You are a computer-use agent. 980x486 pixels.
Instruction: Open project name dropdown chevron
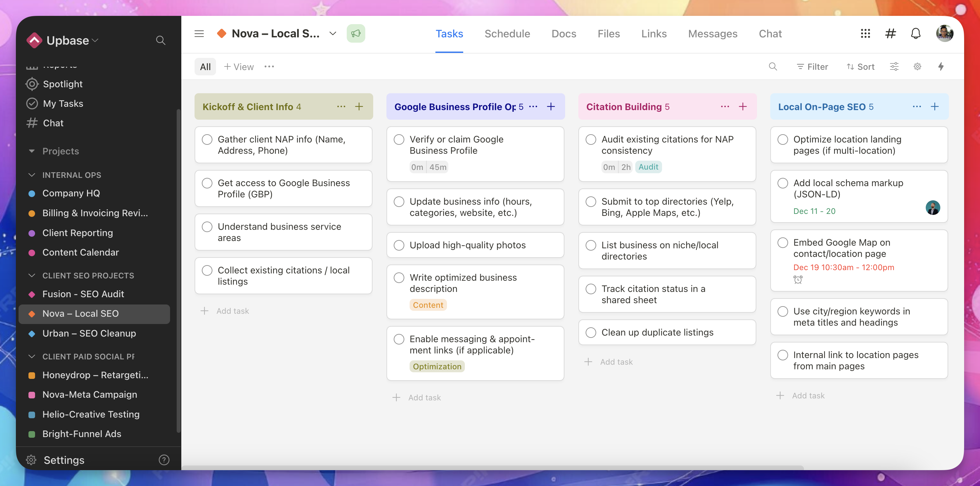333,33
